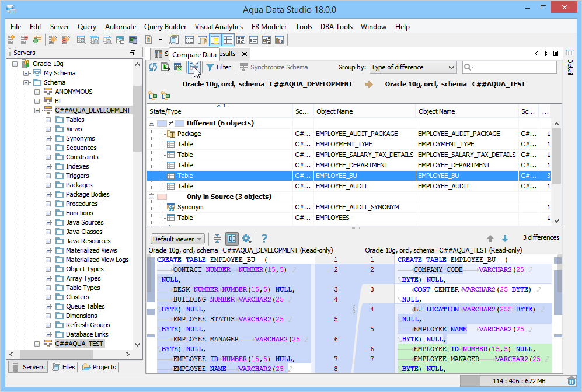The width and height of the screenshot is (582, 392).
Task: Click the memory usage bar in status bar
Action: click(x=513, y=381)
